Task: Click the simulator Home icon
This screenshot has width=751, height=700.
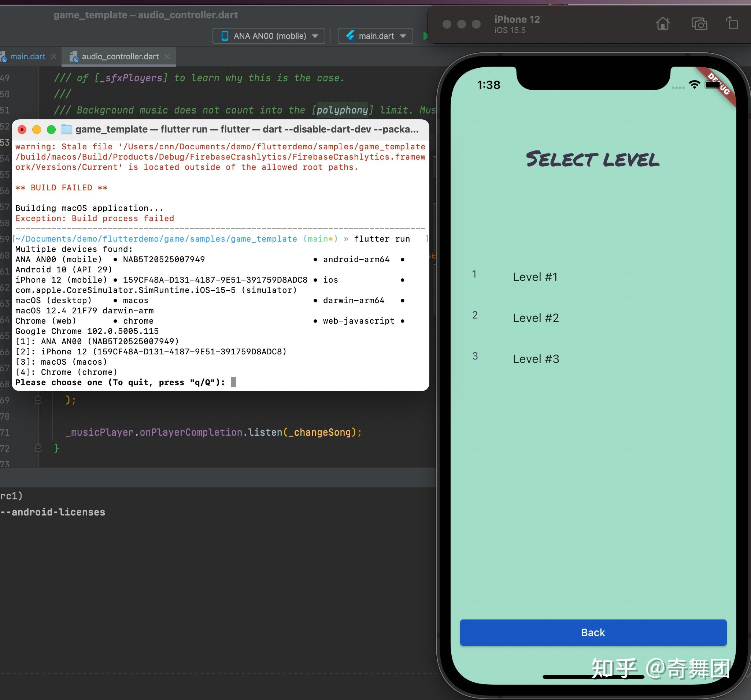Action: pyautogui.click(x=663, y=24)
